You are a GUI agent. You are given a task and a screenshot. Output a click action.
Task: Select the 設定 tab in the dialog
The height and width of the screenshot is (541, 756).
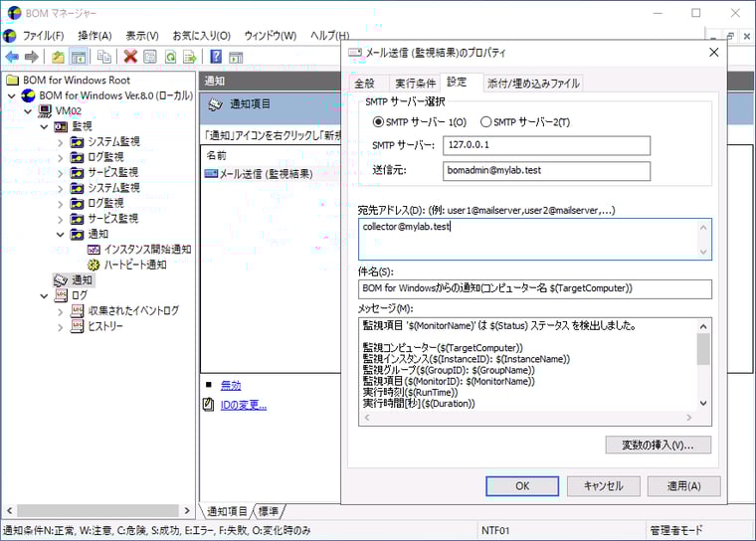click(x=457, y=82)
